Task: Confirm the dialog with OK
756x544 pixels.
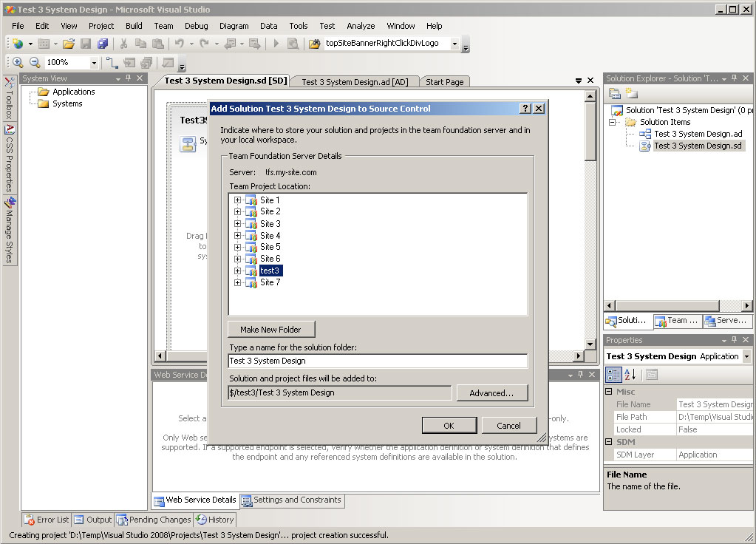Action: (x=449, y=426)
